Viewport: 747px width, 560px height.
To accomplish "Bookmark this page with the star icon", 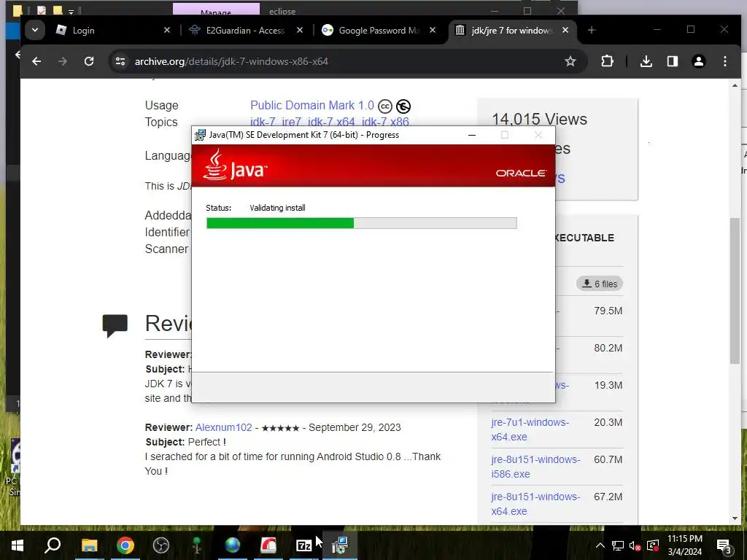I will point(570,61).
